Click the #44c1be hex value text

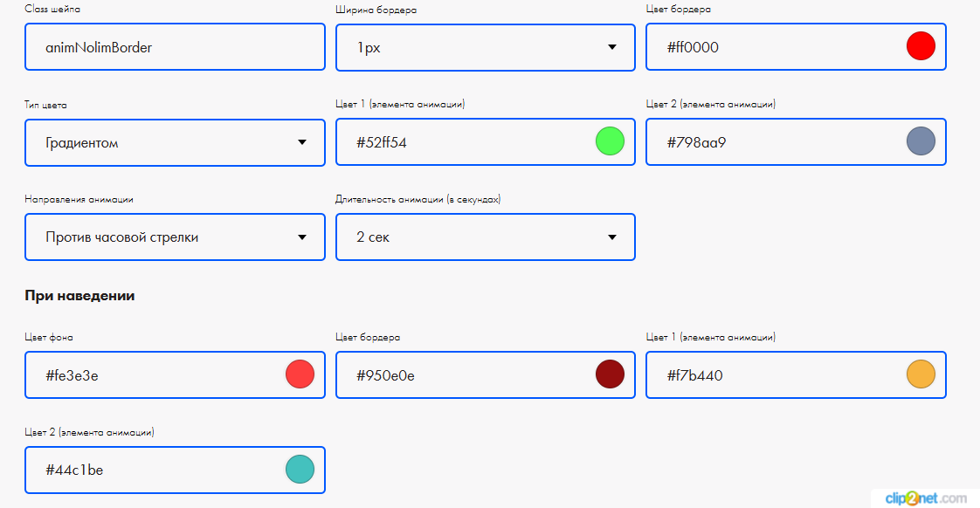click(74, 470)
